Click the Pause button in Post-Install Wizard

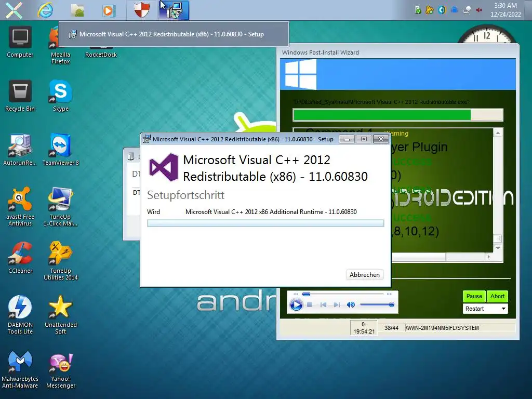(x=474, y=296)
